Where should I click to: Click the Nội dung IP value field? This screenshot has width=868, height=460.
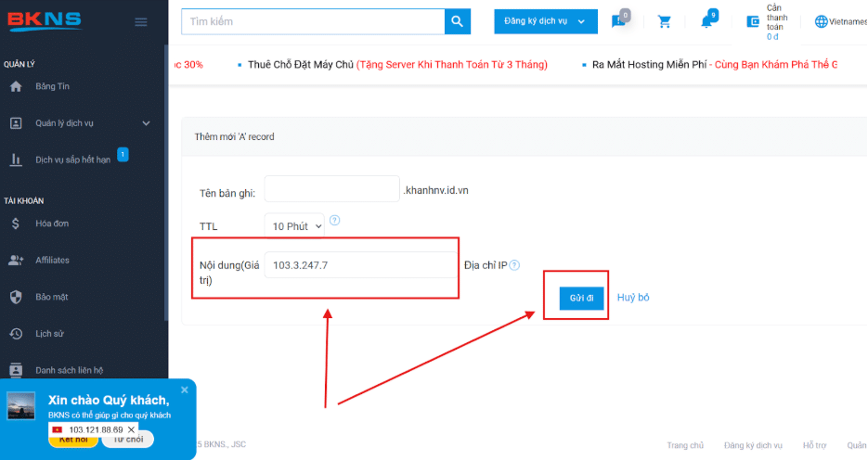(361, 265)
